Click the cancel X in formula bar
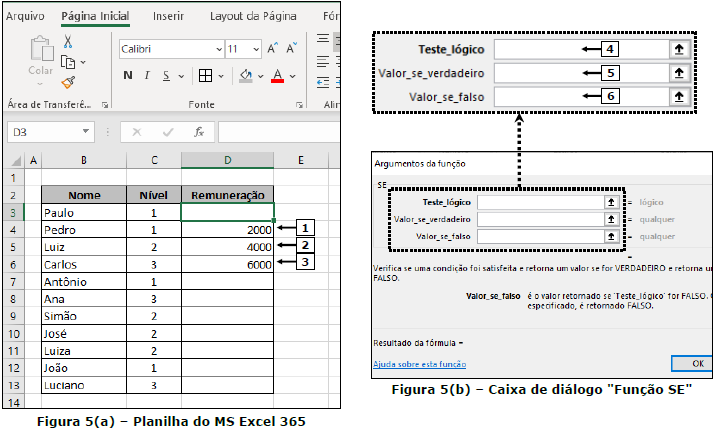 (137, 132)
